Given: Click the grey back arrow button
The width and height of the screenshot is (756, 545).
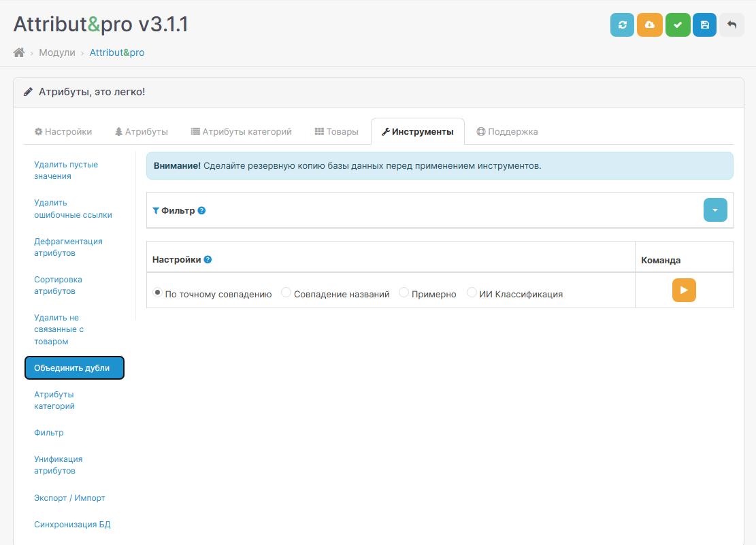Looking at the screenshot, I should click(732, 24).
